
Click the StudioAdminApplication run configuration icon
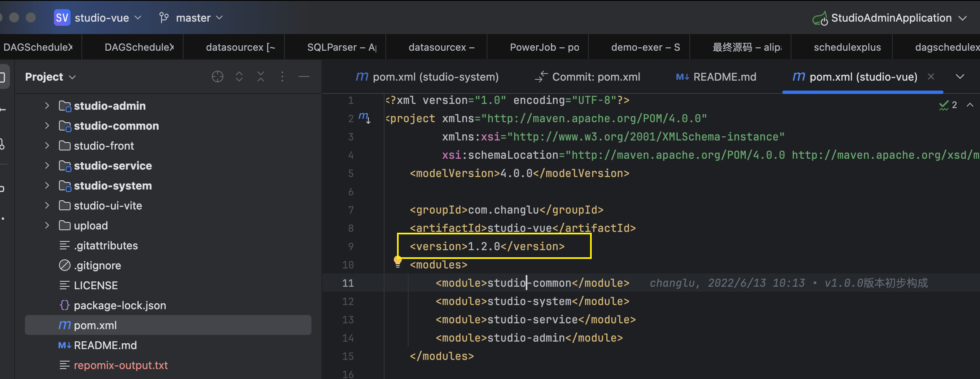pyautogui.click(x=820, y=19)
